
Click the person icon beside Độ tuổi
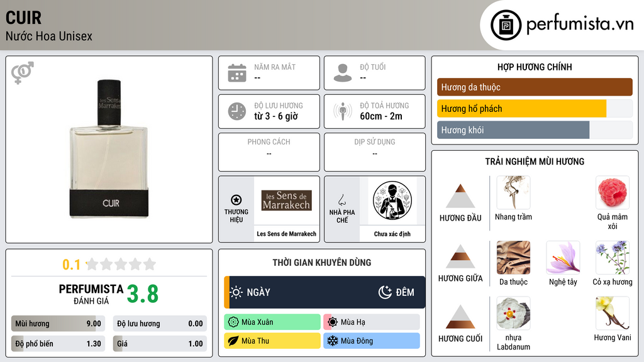click(343, 73)
